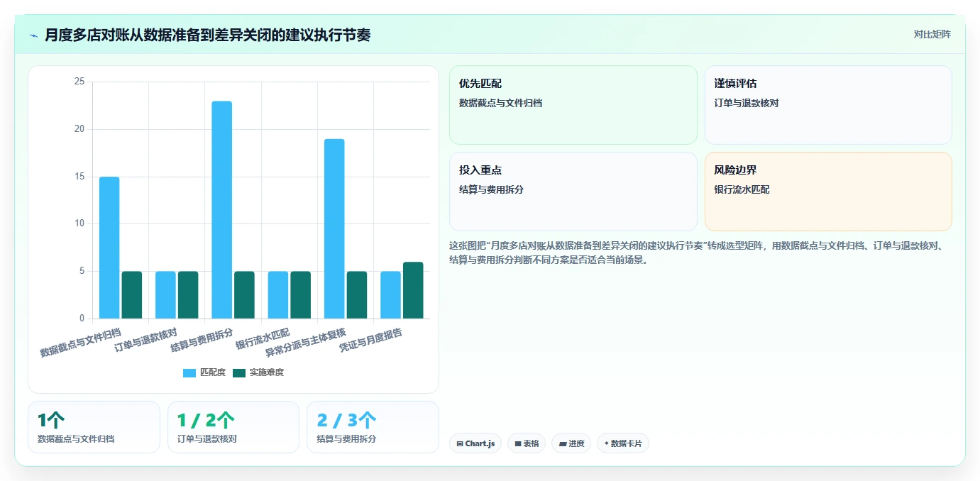The height and width of the screenshot is (481, 980).
Task: Click the 匹配度 bar for 银行流水匹配
Action: tap(278, 295)
